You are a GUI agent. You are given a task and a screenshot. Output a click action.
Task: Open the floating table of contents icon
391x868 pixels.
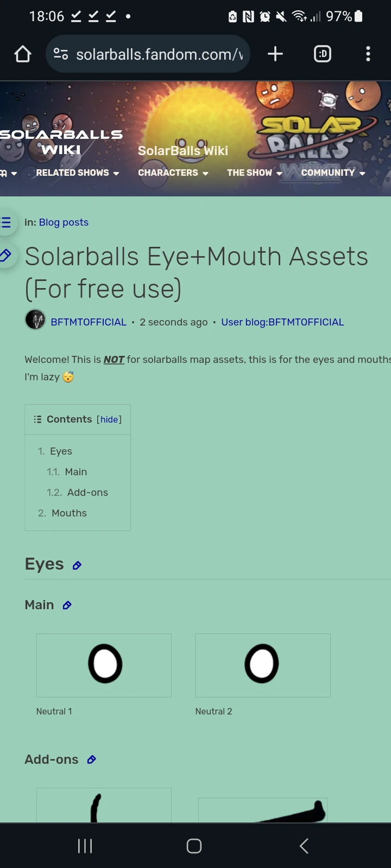click(4, 222)
